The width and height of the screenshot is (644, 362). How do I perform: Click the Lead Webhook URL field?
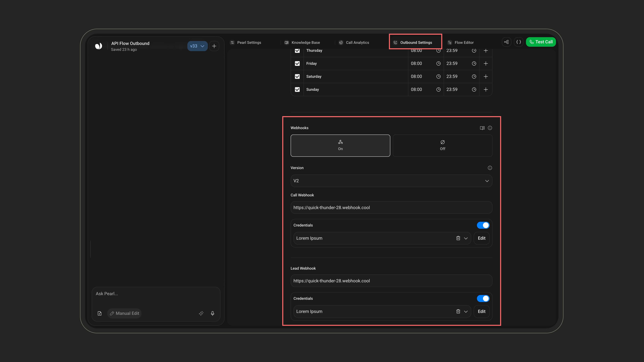(391, 281)
